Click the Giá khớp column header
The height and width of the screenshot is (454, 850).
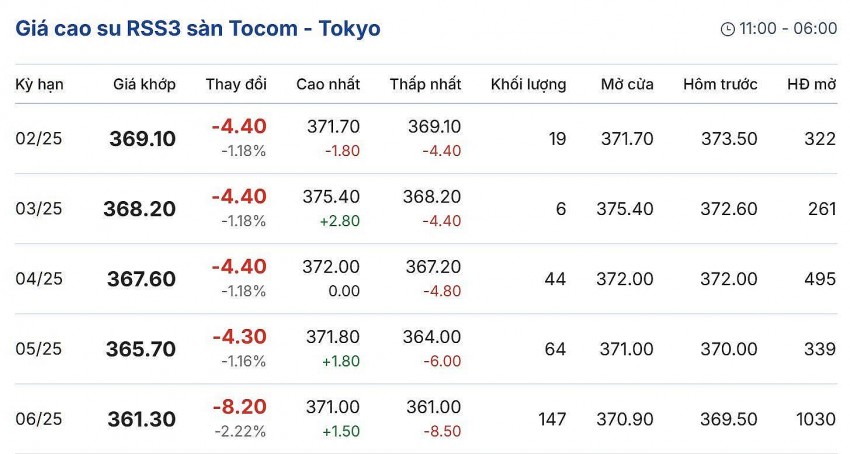pyautogui.click(x=145, y=84)
